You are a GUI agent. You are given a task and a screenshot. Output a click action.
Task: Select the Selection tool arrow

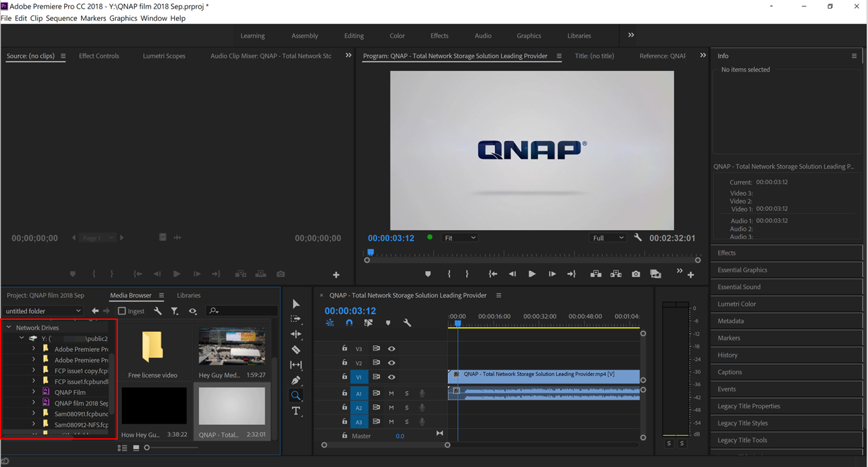(296, 304)
